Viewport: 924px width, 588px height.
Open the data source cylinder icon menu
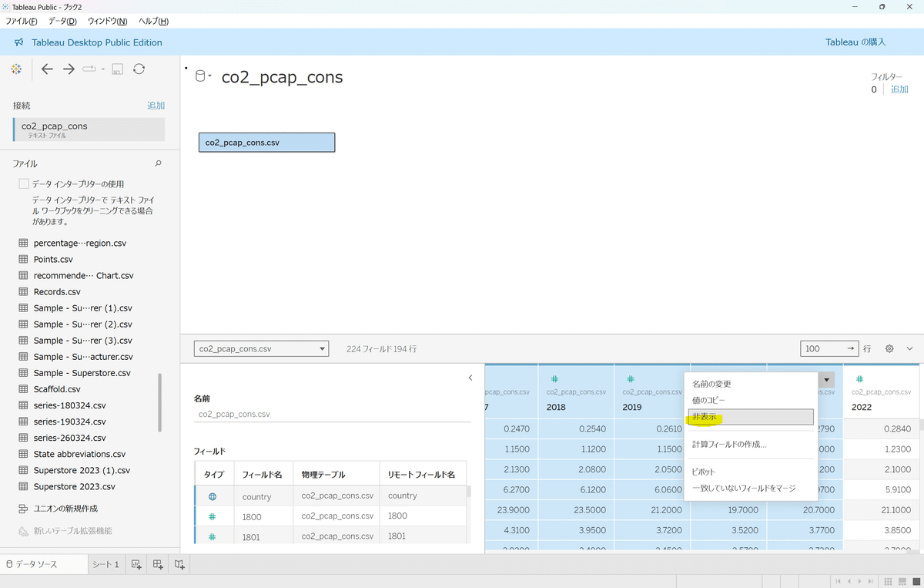[202, 76]
